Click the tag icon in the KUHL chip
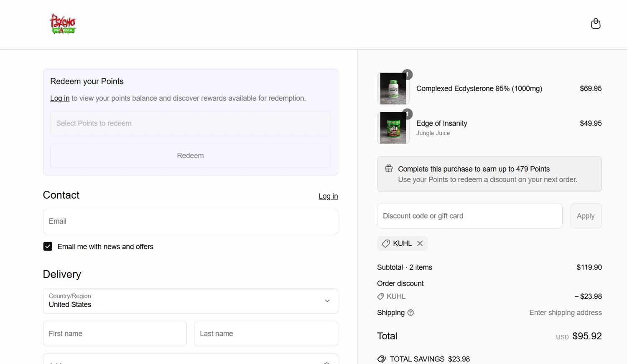The width and height of the screenshot is (627, 364). click(386, 243)
